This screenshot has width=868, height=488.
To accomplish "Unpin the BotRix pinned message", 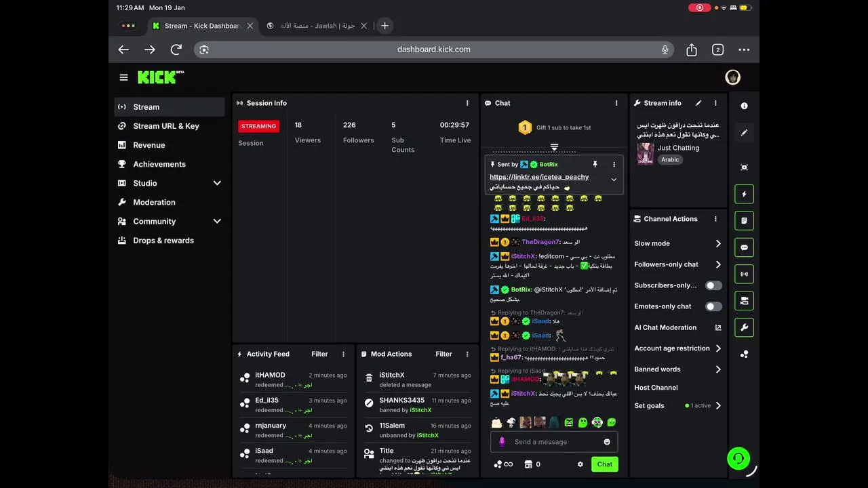I will 595,164.
